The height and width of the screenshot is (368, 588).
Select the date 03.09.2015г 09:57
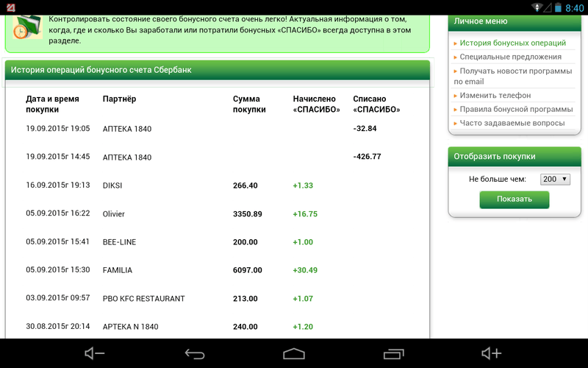[x=58, y=298]
